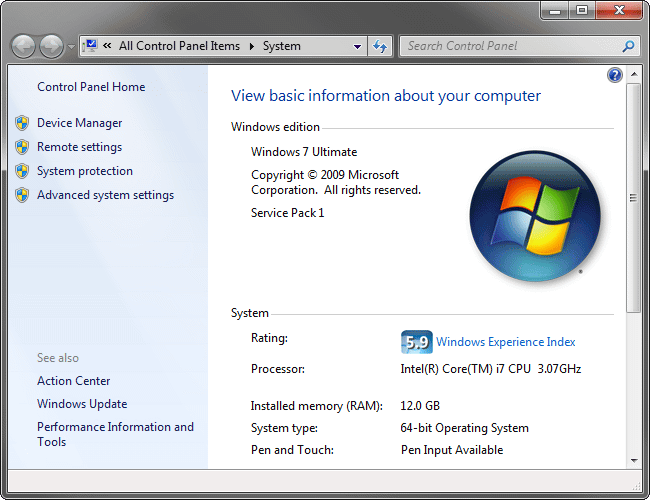
Task: Click the Forward navigation arrow button
Action: point(51,46)
